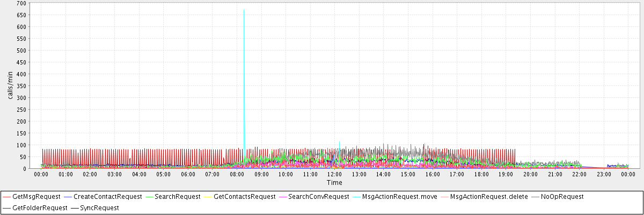Click the 08:00 time axis label
This screenshot has height=215, width=644.
point(237,174)
